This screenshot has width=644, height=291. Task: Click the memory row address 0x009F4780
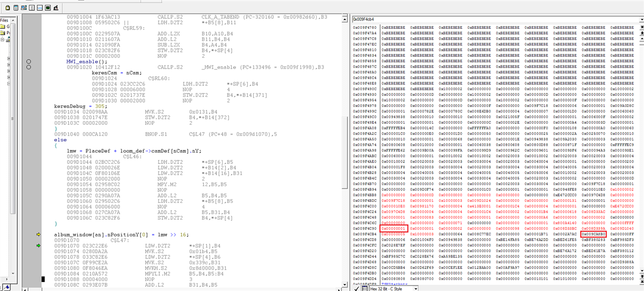pos(365,27)
